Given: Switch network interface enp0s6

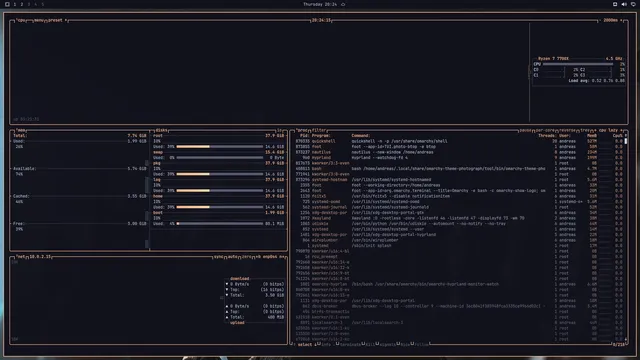Looking at the screenshot, I should pyautogui.click(x=270, y=257).
